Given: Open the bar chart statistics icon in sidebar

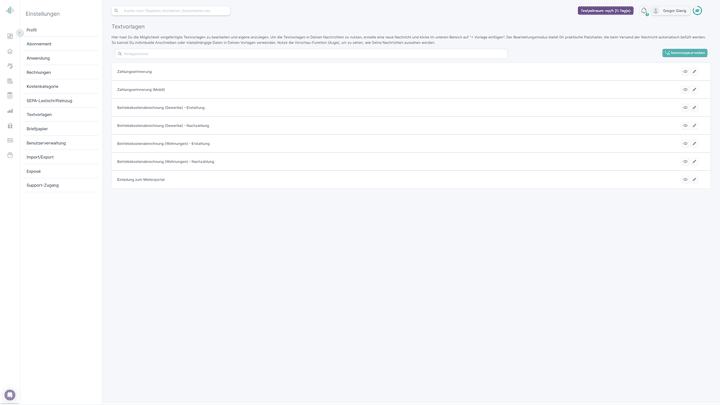Looking at the screenshot, I should [10, 111].
